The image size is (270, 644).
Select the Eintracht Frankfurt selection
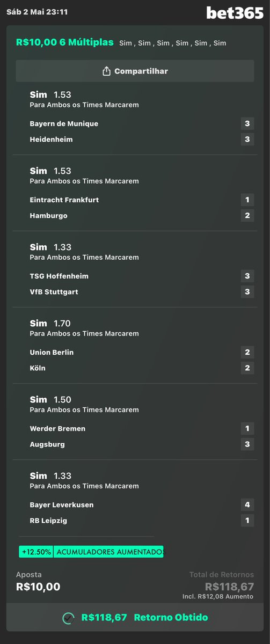135,200
